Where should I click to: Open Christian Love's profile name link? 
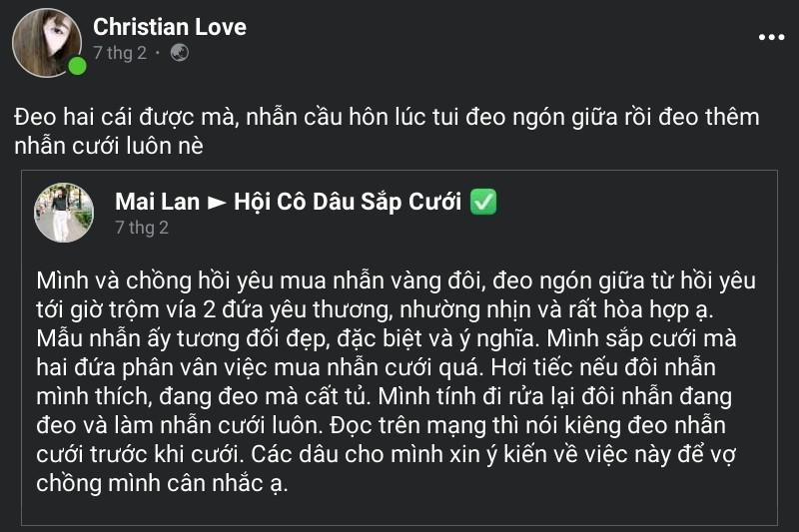click(170, 27)
